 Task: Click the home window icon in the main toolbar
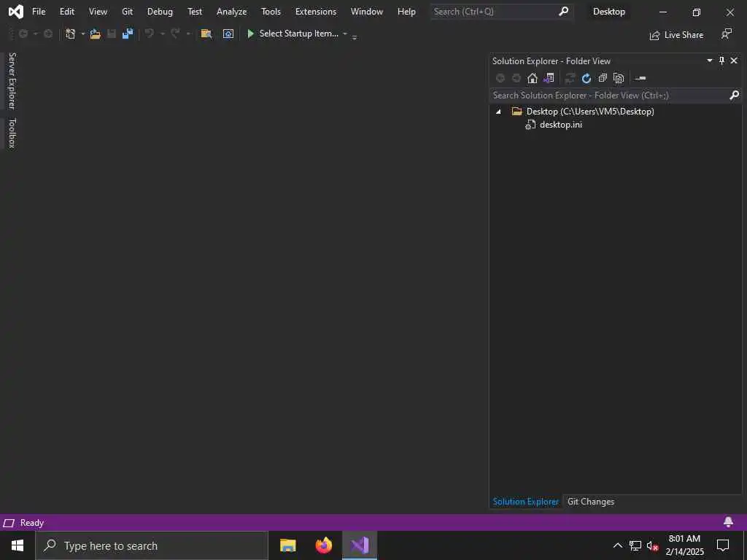click(x=228, y=34)
